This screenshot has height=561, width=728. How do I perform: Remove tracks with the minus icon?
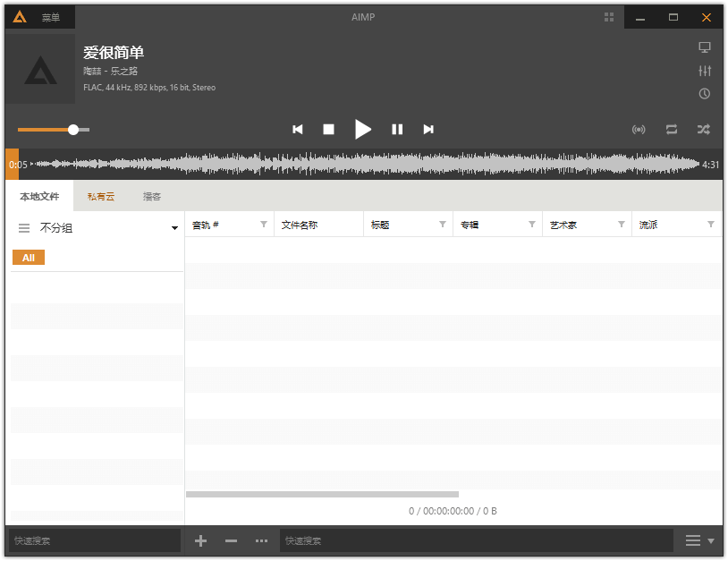coord(231,540)
